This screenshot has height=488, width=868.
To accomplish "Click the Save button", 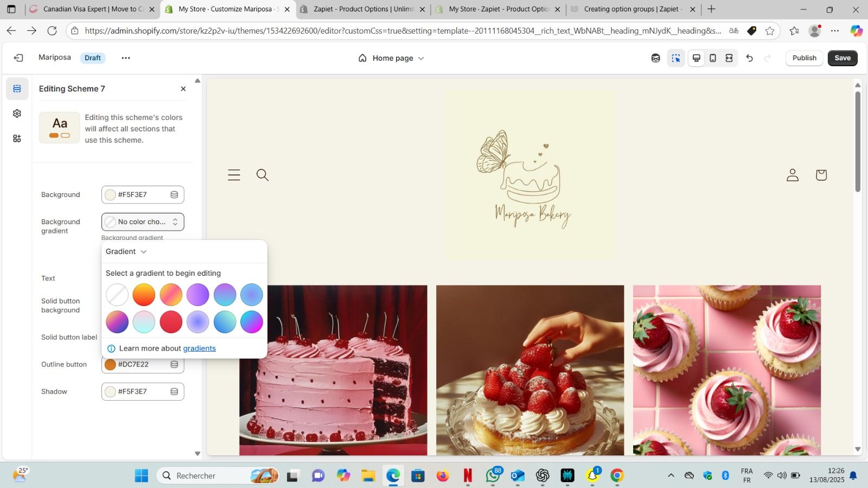I will coord(843,58).
